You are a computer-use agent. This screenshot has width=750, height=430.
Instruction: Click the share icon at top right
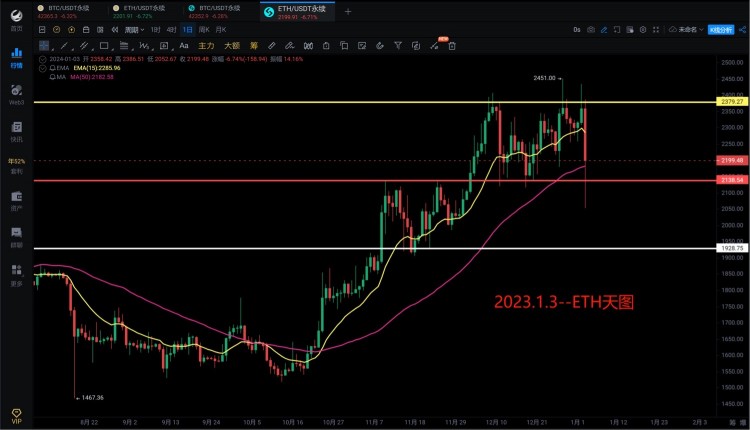742,30
